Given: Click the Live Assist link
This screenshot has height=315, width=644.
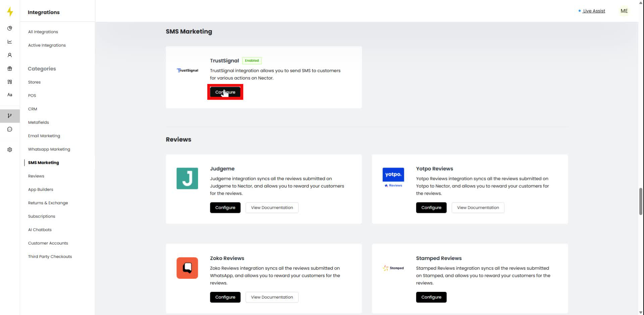Looking at the screenshot, I should click(594, 11).
